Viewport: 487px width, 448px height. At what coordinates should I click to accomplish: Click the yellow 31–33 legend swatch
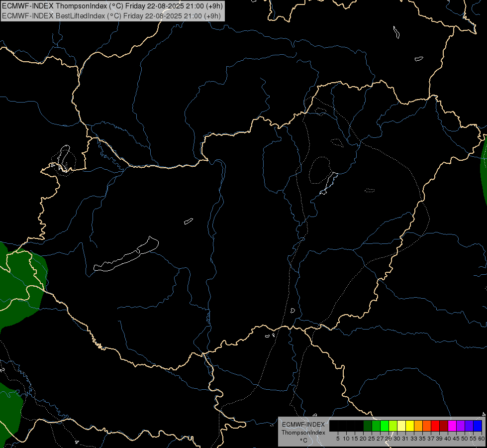point(410,426)
